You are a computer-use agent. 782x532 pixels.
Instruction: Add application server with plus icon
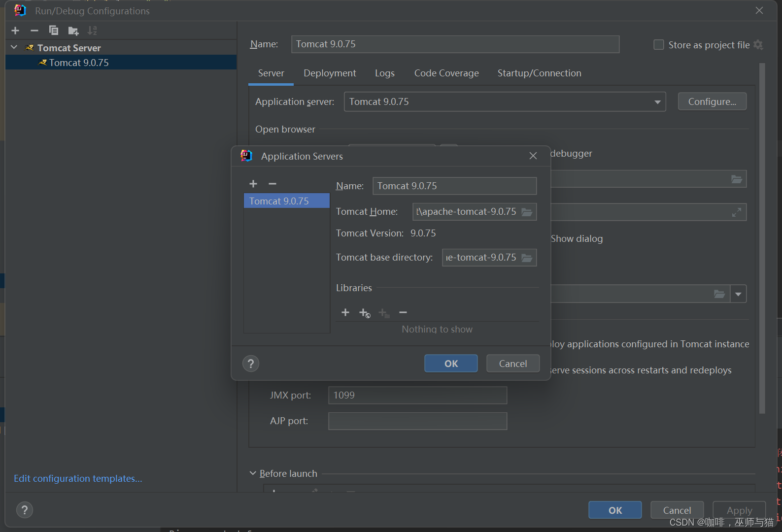(x=253, y=184)
